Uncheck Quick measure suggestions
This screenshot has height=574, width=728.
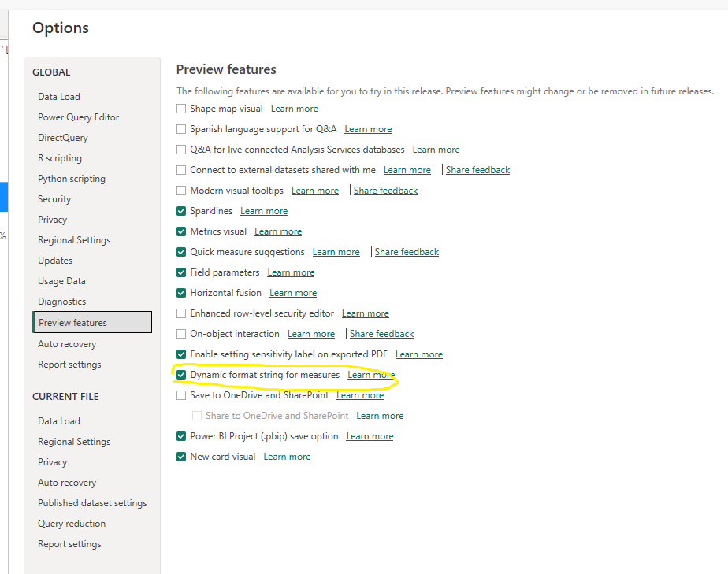point(181,252)
